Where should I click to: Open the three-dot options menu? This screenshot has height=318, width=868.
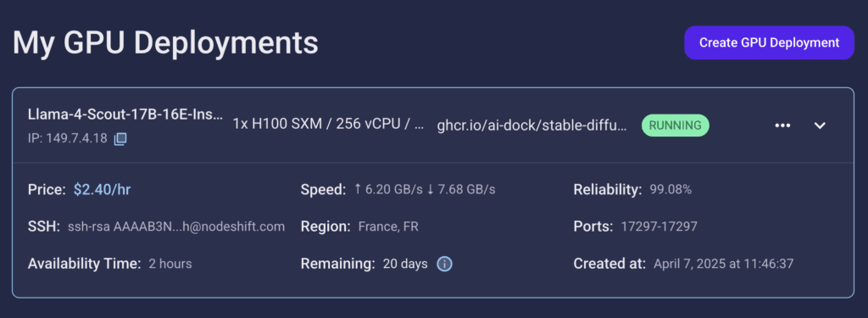782,126
